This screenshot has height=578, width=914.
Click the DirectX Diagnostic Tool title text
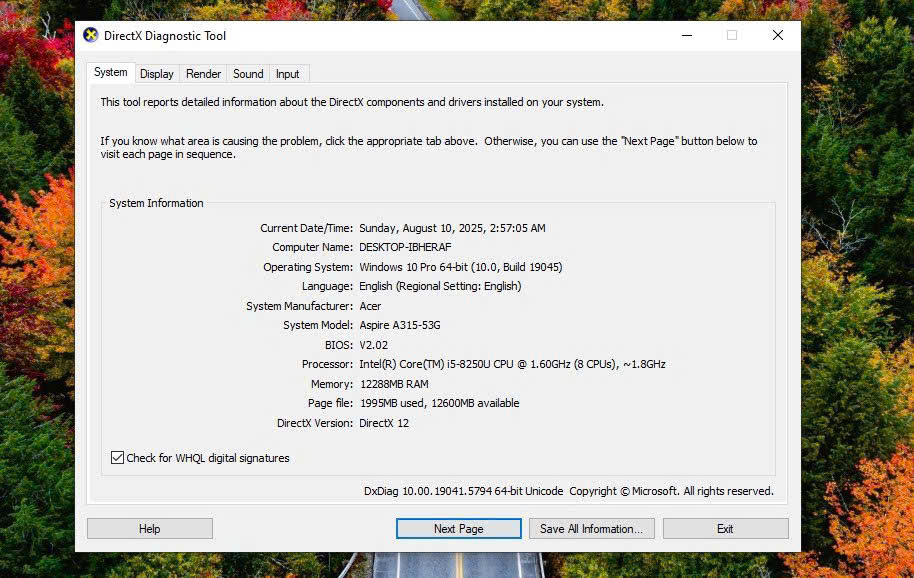coord(165,36)
